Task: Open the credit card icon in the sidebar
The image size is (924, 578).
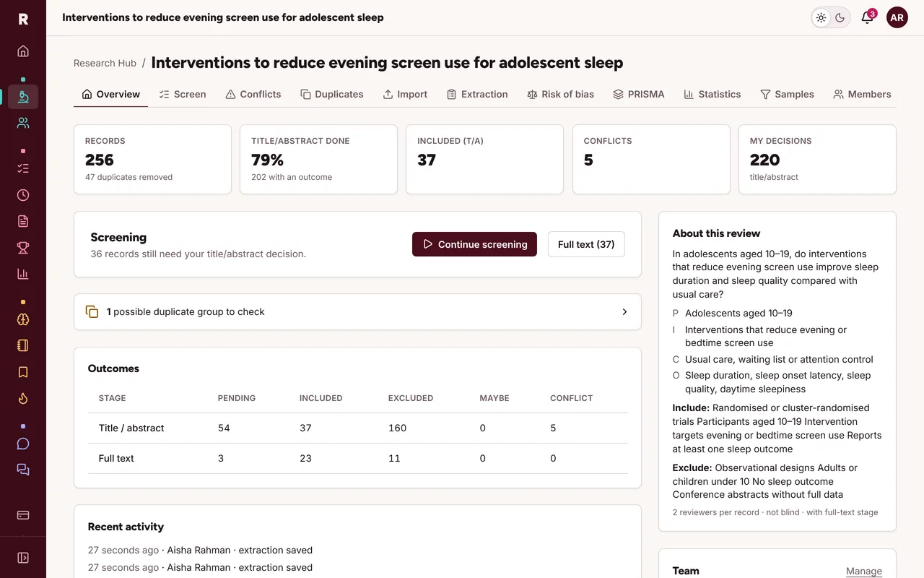Action: pyautogui.click(x=23, y=515)
